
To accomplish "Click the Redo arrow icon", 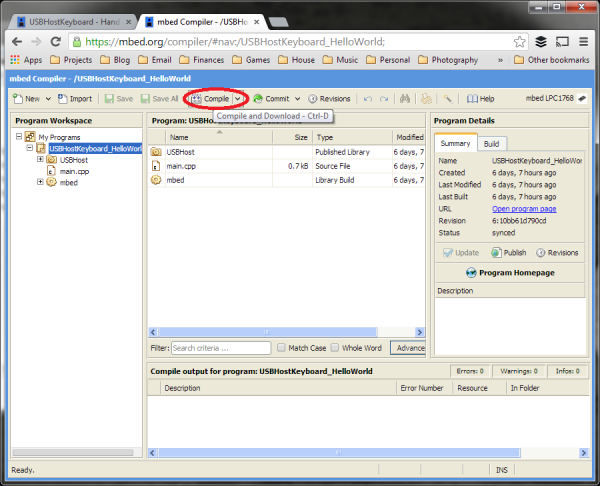I will click(x=384, y=99).
